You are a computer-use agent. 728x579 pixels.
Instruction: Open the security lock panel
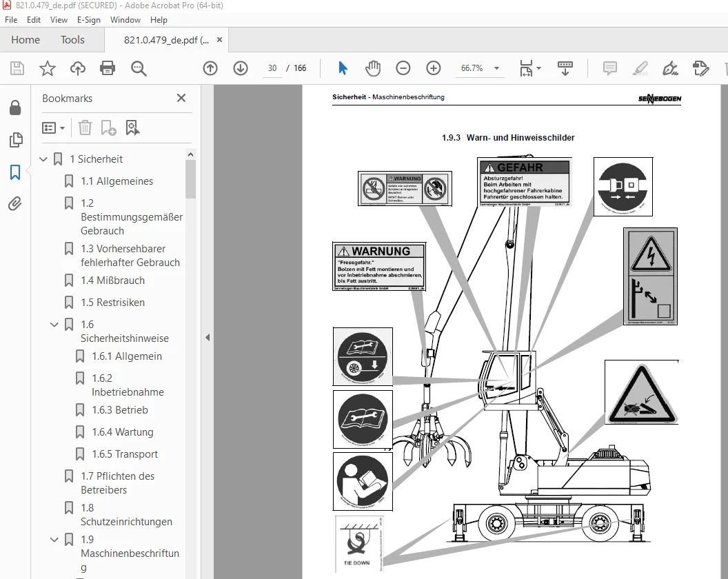pos(15,108)
